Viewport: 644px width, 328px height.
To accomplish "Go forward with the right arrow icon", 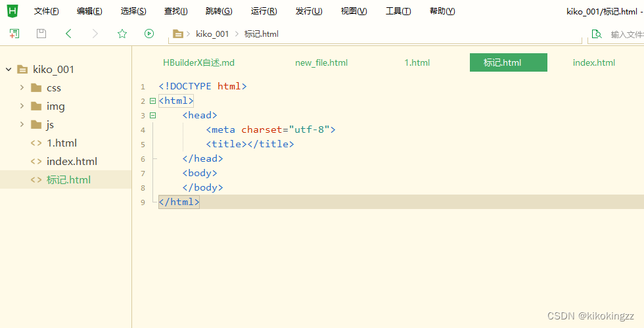I will (x=95, y=34).
